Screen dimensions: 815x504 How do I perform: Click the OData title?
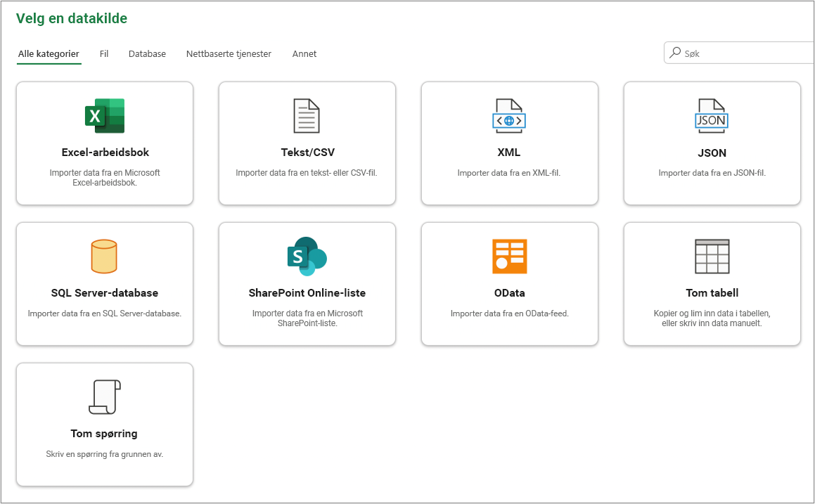point(509,292)
